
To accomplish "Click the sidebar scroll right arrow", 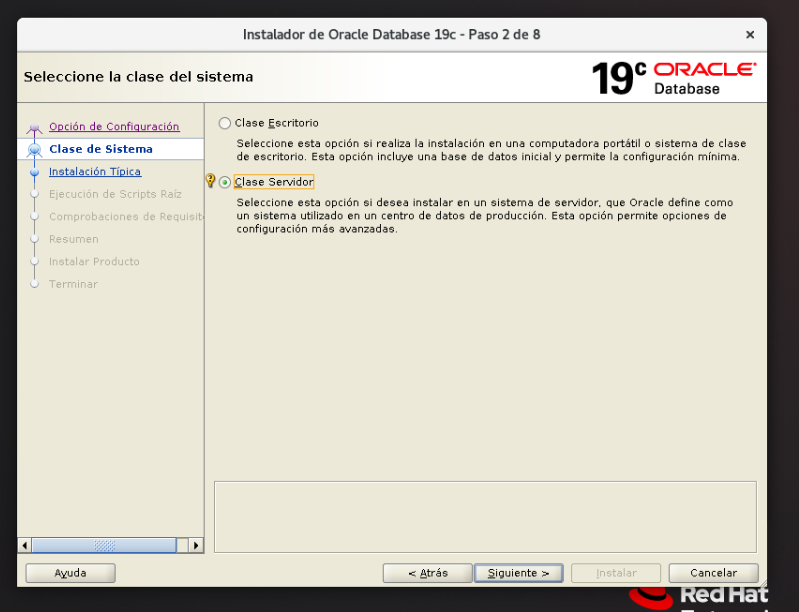I will click(x=196, y=545).
